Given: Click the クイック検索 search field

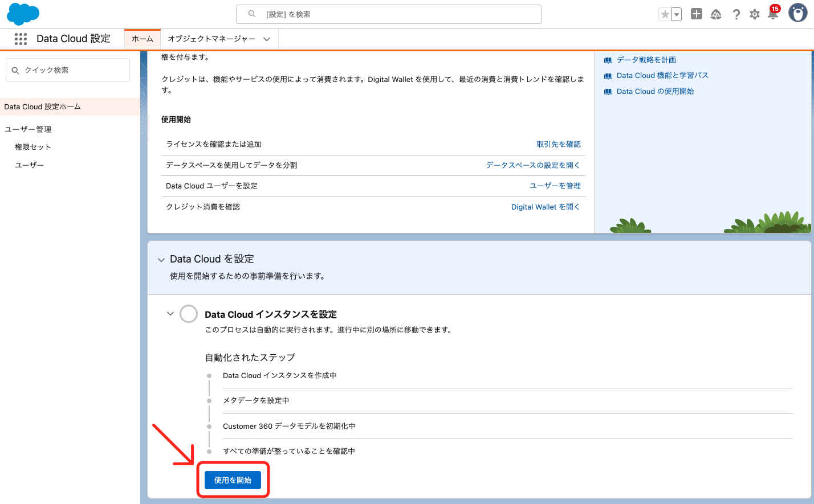Looking at the screenshot, I should (67, 69).
